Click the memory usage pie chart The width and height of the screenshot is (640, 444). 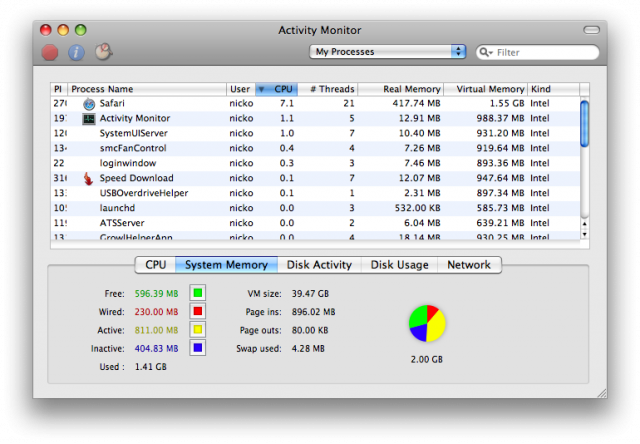(x=427, y=324)
